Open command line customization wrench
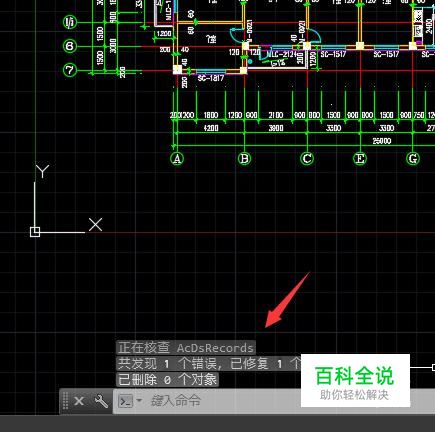This screenshot has width=435, height=432. pos(101,401)
